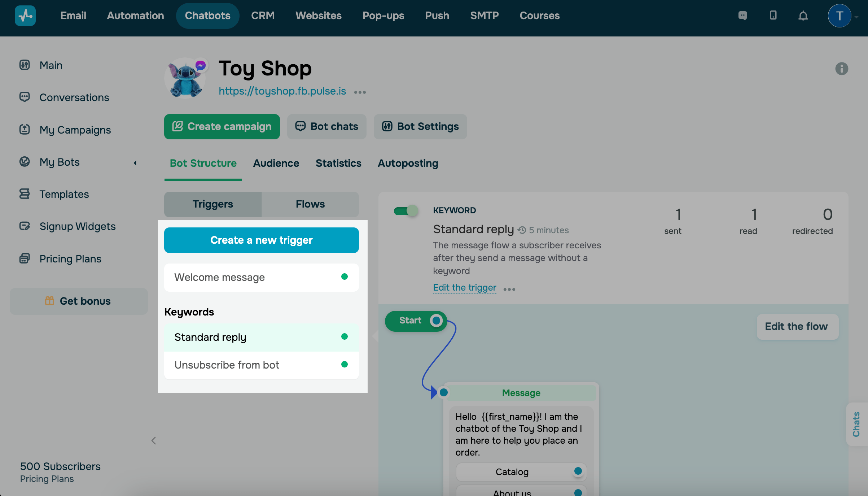Click the info icon near the top right

coord(841,69)
